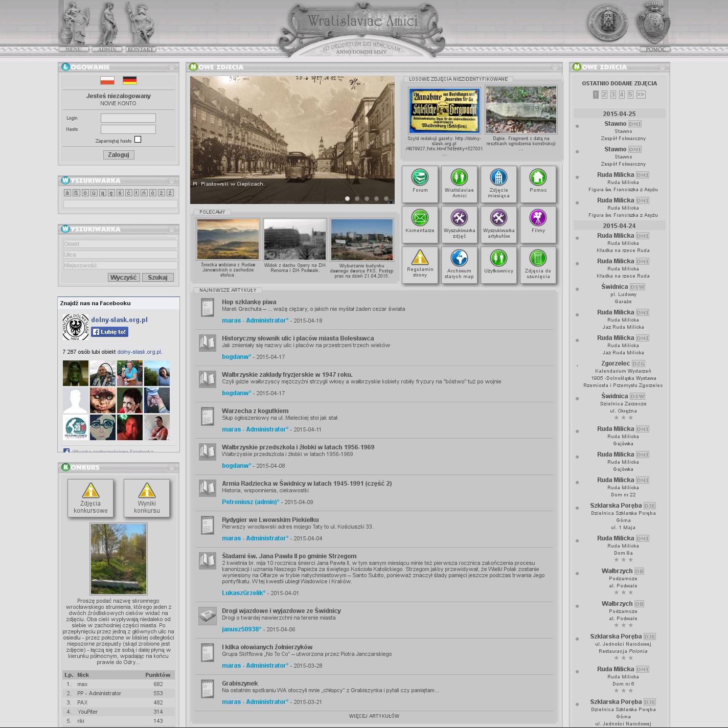The width and height of the screenshot is (728, 728).
Task: Click the green Pomoc house icon
Action: pyautogui.click(x=538, y=178)
